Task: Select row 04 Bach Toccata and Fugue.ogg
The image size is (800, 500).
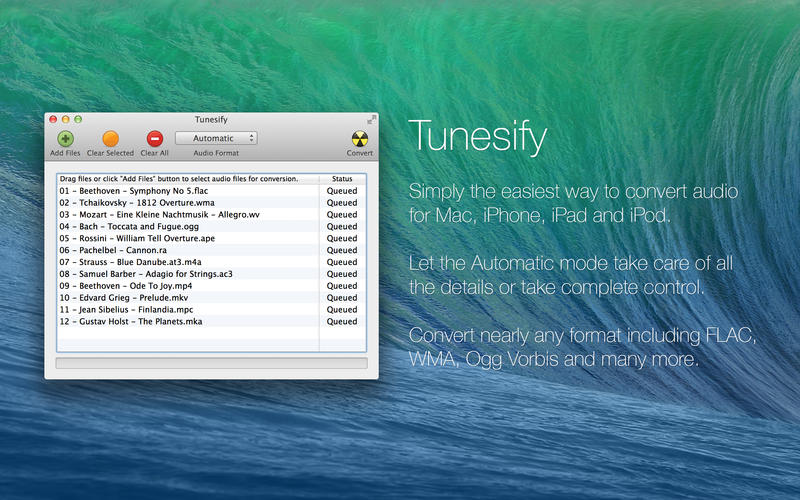Action: 211,227
